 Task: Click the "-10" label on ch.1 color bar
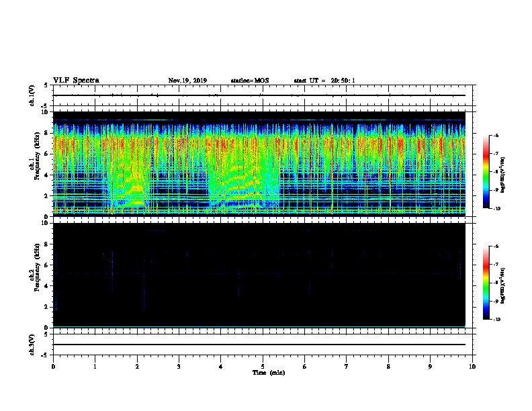point(496,209)
